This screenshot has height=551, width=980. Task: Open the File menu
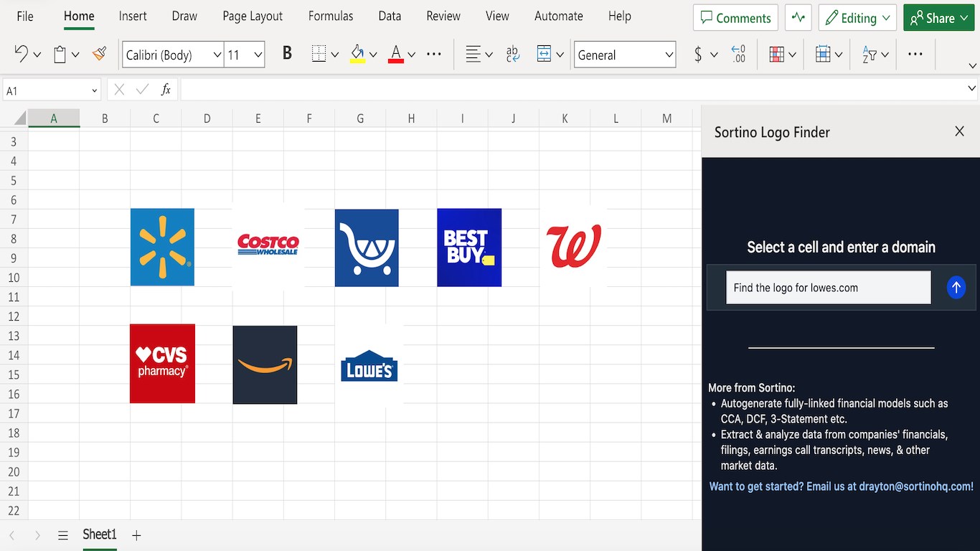pyautogui.click(x=25, y=16)
